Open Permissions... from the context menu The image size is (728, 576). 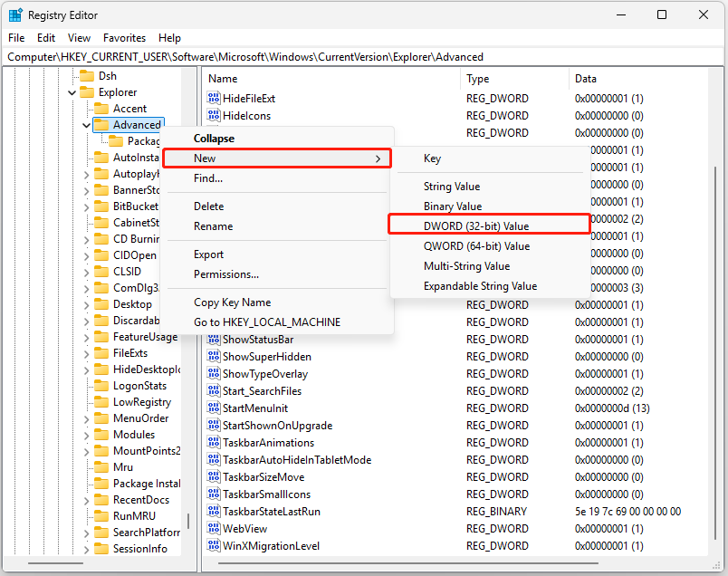coord(277,274)
